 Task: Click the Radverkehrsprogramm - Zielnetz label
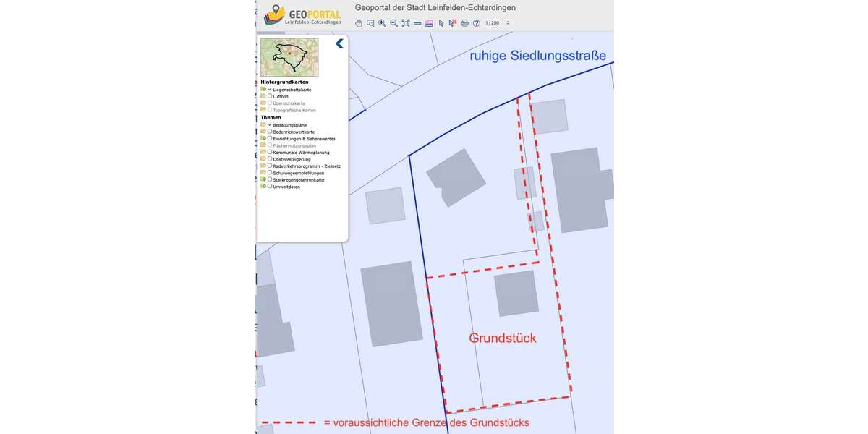tap(307, 166)
